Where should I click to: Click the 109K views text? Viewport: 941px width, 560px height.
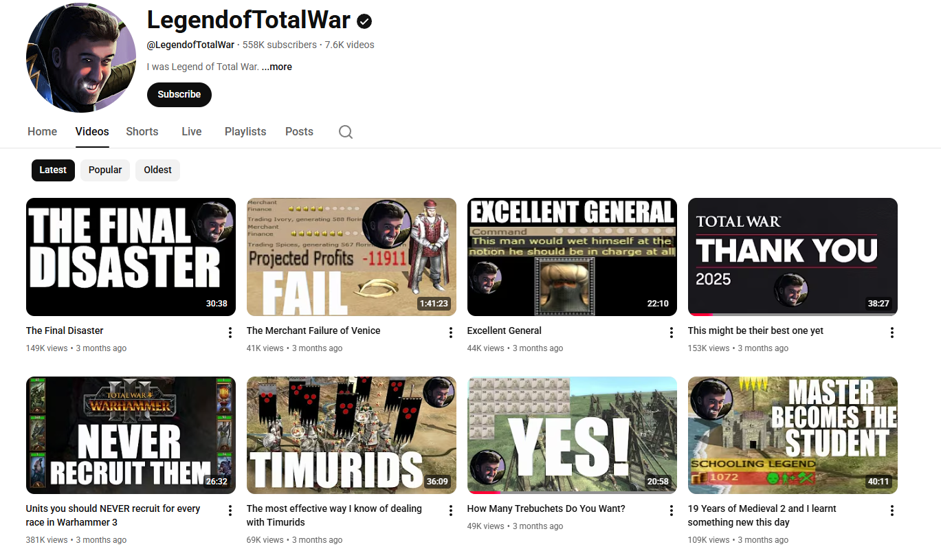(x=709, y=540)
